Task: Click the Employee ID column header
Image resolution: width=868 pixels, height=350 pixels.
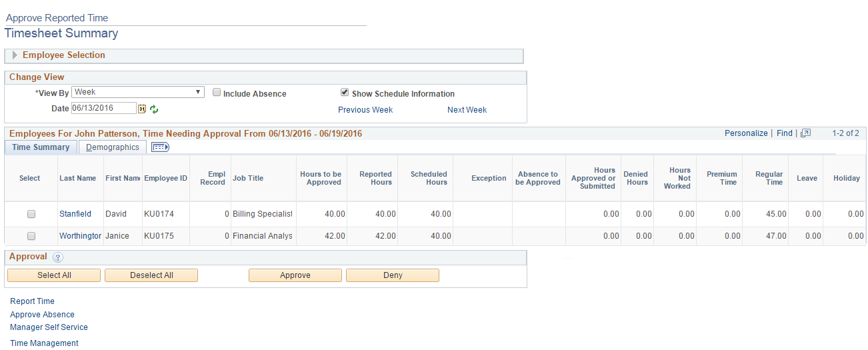Action: tap(165, 178)
